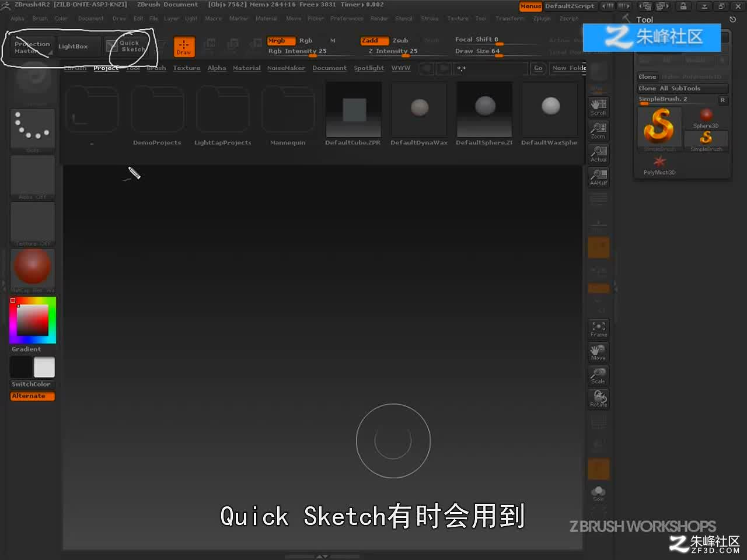This screenshot has height=560, width=747.
Task: Select the white secondary color swatch
Action: pos(44,367)
